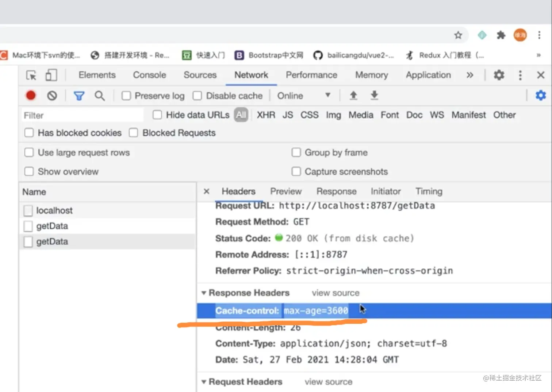
Task: Filter requests by WS
Action: coord(437,115)
